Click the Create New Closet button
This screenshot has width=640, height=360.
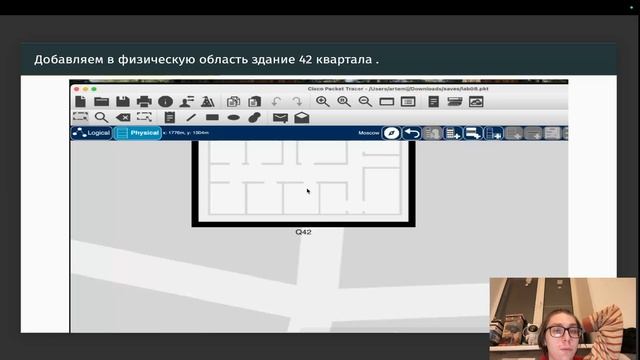coord(473,133)
